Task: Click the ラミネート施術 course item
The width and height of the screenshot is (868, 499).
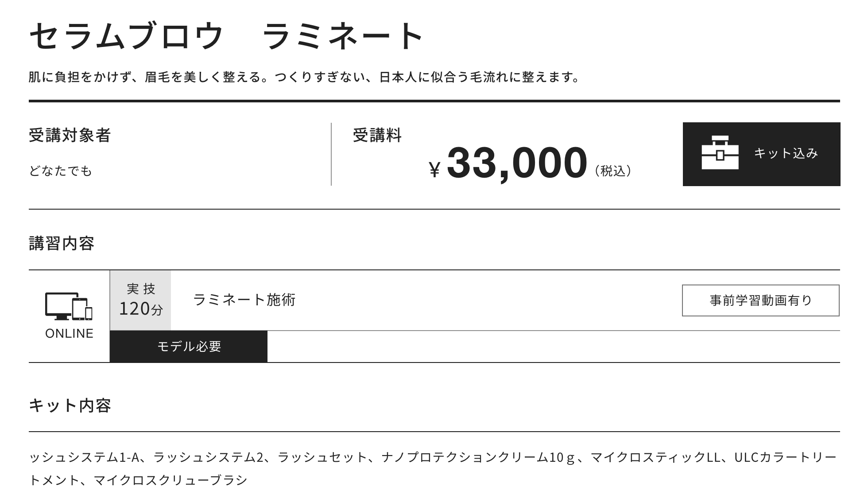Action: (244, 300)
